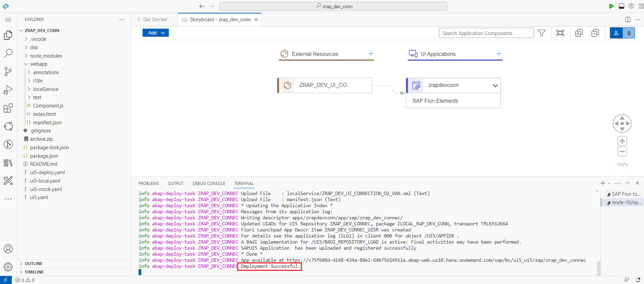Click the green Run button in title bar
This screenshot has width=644, height=284.
(611, 6)
